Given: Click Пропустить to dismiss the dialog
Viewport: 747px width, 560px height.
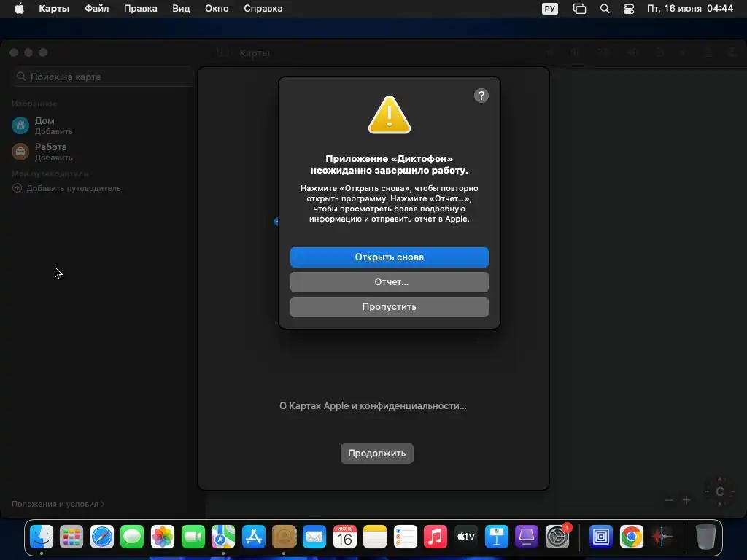Looking at the screenshot, I should point(390,307).
